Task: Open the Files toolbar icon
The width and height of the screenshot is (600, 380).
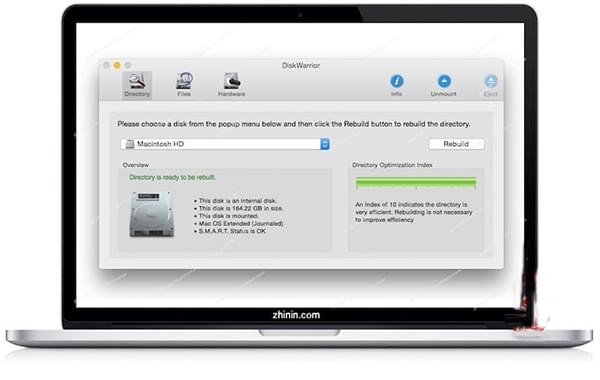Action: coord(184,85)
